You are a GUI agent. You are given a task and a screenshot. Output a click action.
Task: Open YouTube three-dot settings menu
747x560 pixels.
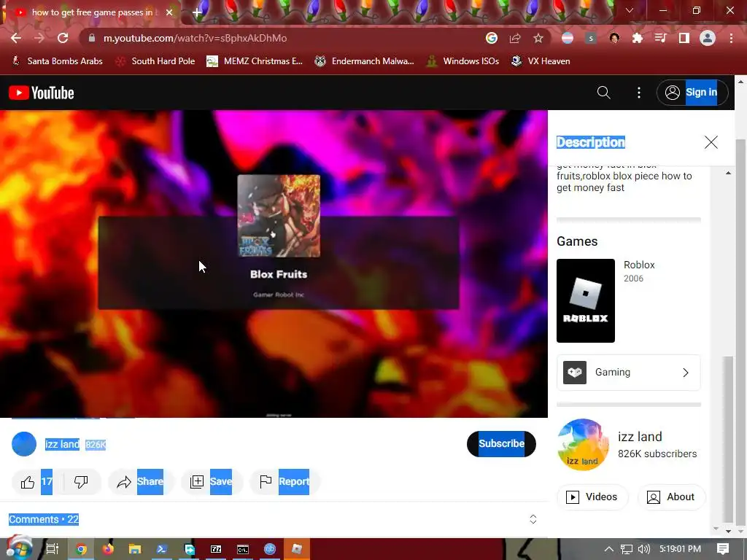[639, 93]
